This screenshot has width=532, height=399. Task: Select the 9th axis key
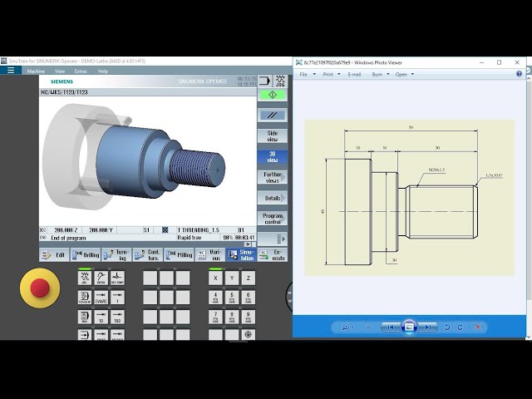(249, 317)
